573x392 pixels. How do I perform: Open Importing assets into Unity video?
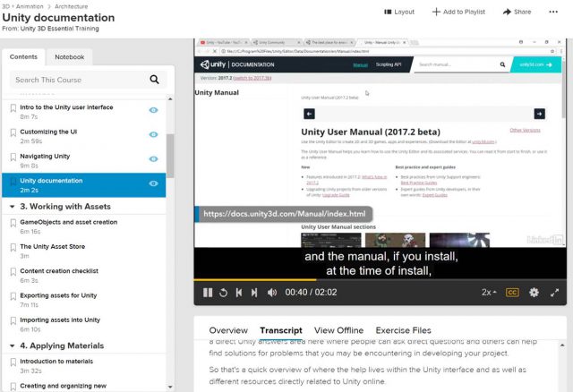point(60,320)
